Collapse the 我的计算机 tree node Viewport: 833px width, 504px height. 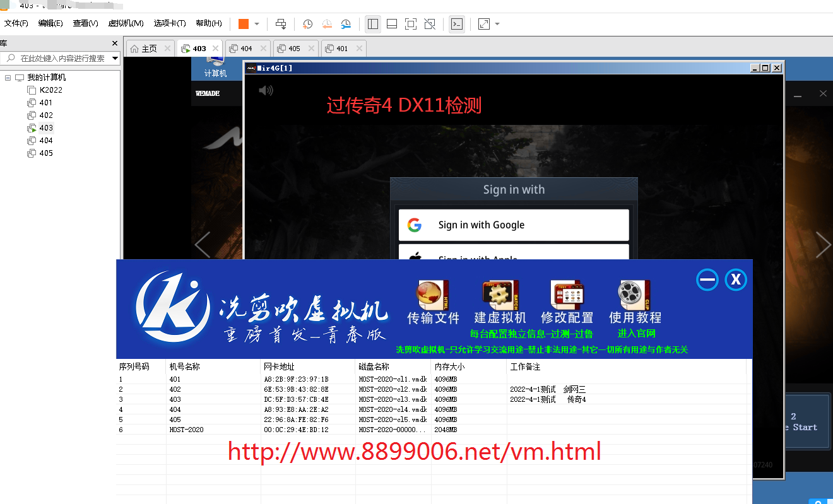[8, 78]
